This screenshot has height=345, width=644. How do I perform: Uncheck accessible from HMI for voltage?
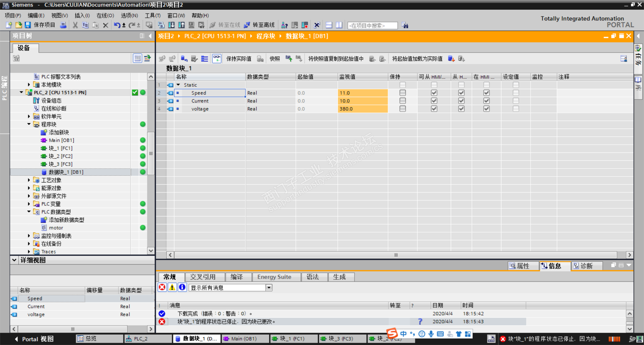(434, 109)
